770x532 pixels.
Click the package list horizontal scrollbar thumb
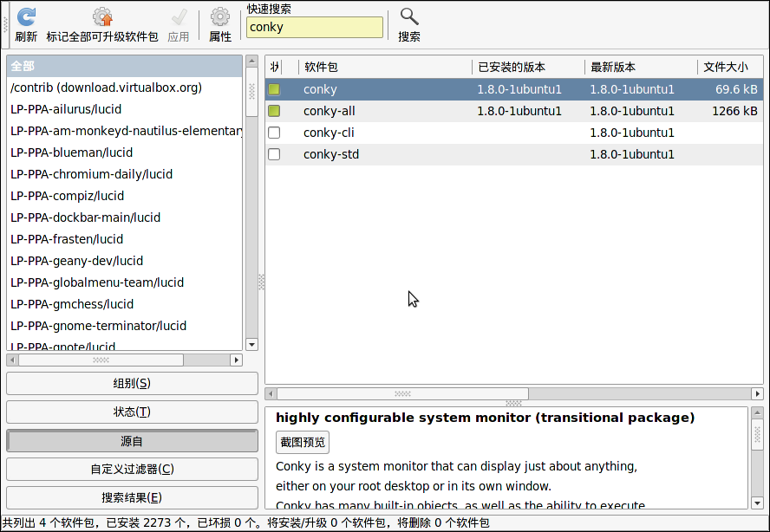[x=402, y=393]
